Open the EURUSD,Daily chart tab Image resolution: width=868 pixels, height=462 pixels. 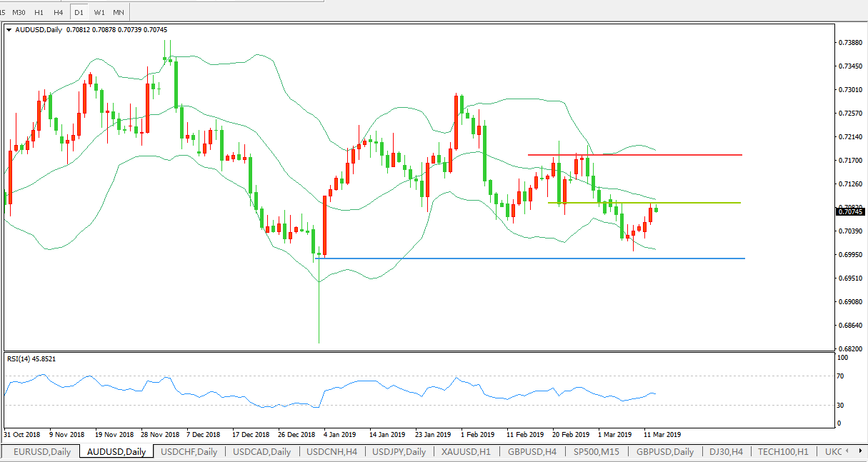click(x=41, y=451)
